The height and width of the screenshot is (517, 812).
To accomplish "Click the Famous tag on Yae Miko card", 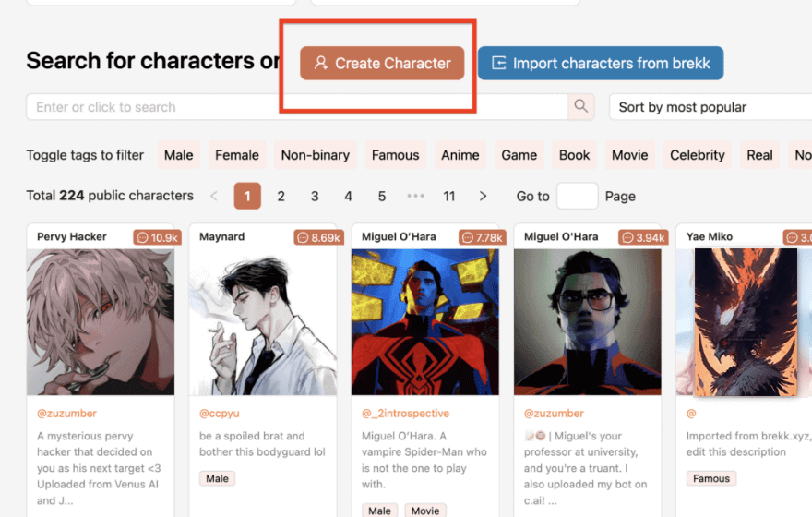I will point(711,478).
